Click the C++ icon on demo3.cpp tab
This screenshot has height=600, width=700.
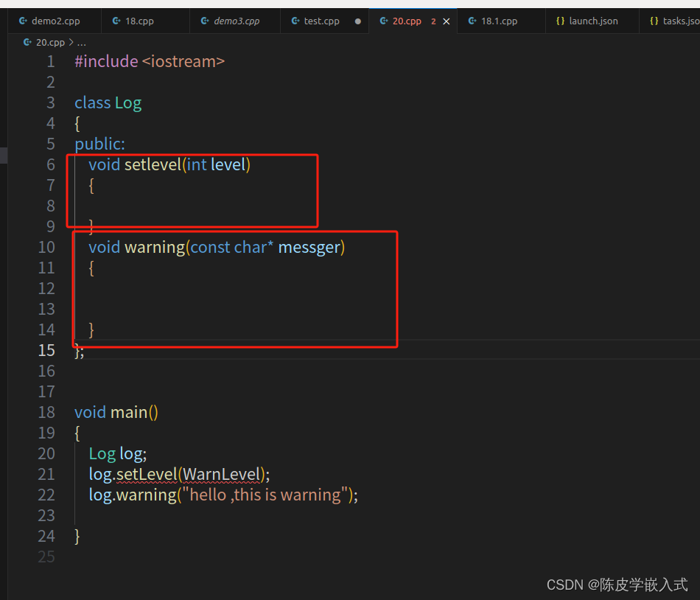point(205,21)
